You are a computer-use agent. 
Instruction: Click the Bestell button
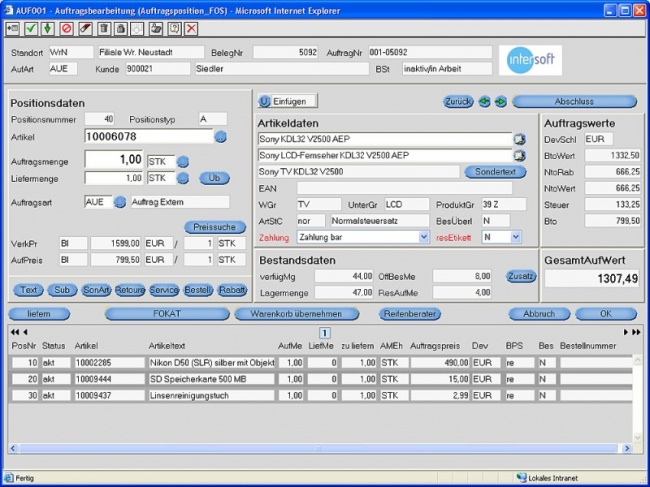[x=198, y=290]
